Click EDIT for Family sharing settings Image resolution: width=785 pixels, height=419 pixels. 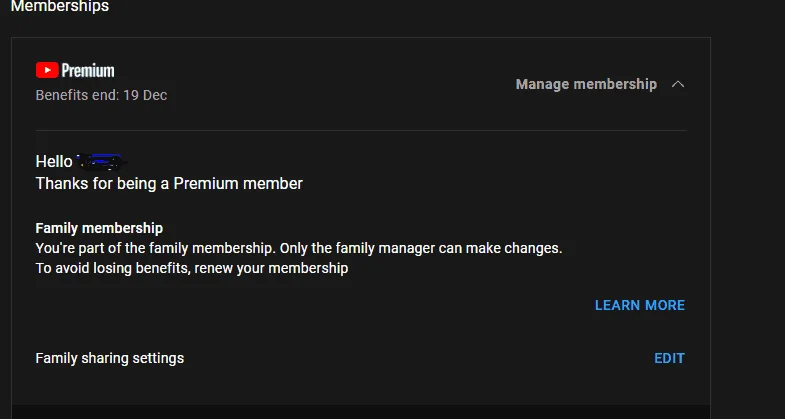click(669, 358)
